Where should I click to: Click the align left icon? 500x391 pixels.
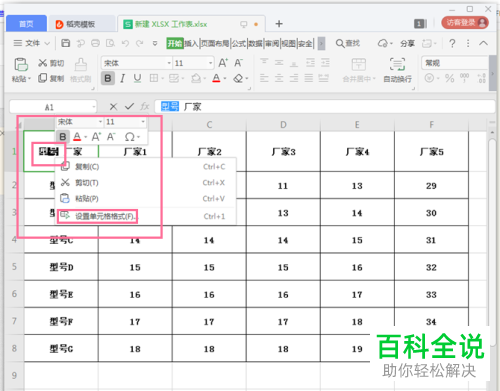[264, 78]
